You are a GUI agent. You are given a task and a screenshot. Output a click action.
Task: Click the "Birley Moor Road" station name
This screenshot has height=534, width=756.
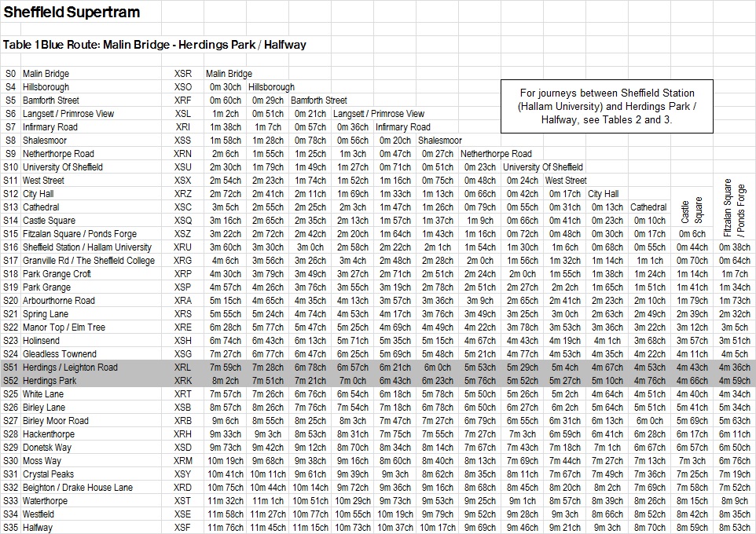point(56,421)
